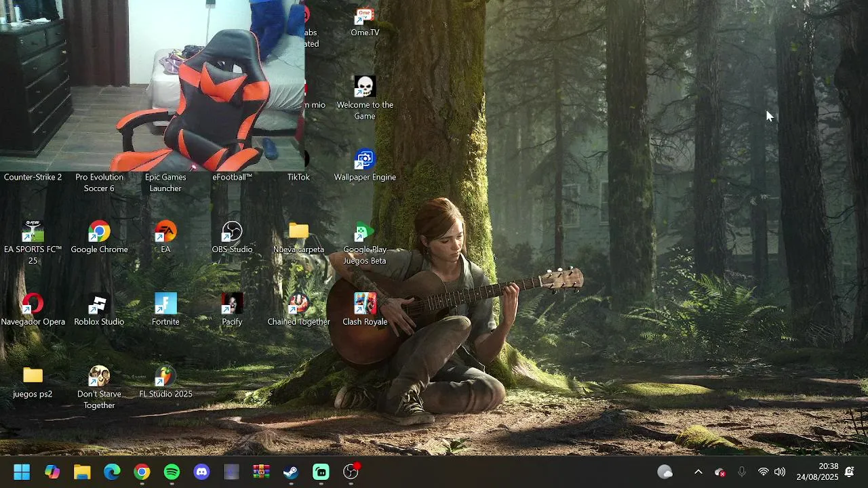868x488 pixels.
Task: Open the clock and date 24/08/2025
Action: [x=817, y=472]
